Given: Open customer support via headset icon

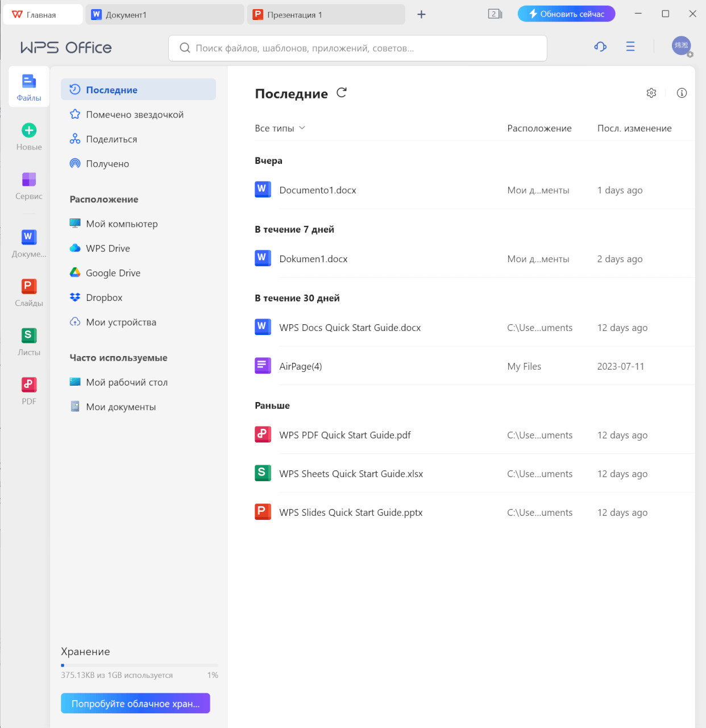Looking at the screenshot, I should [x=600, y=47].
